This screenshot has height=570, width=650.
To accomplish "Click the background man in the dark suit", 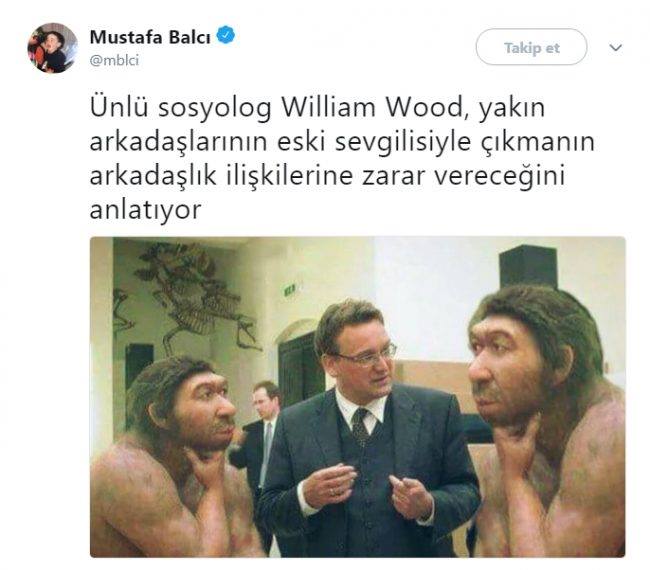I will 257,435.
